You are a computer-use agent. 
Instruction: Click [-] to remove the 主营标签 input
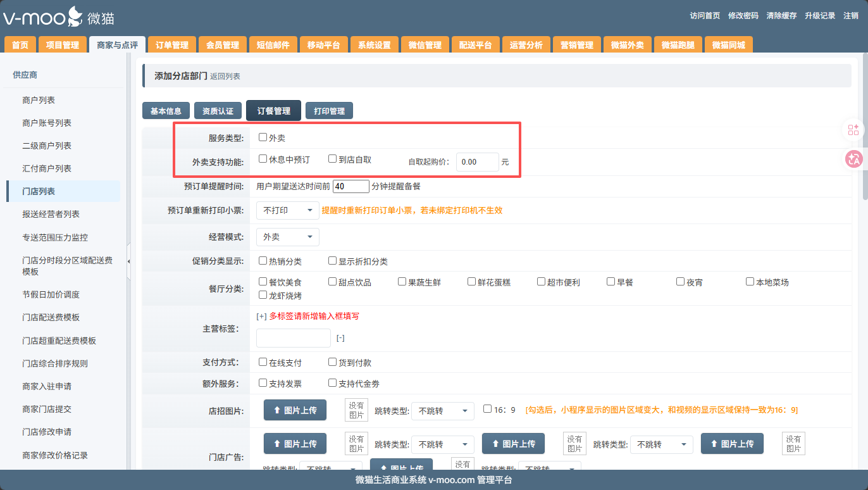tap(340, 338)
